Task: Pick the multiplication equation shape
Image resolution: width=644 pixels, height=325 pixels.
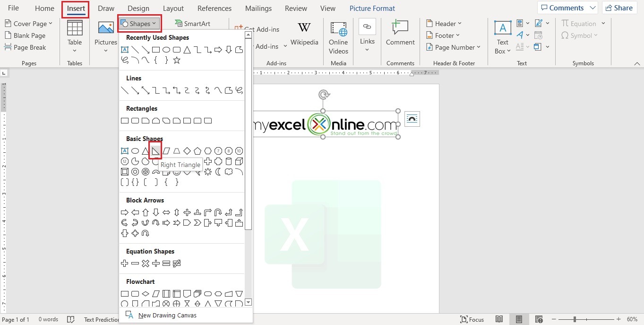Action: (x=146, y=264)
